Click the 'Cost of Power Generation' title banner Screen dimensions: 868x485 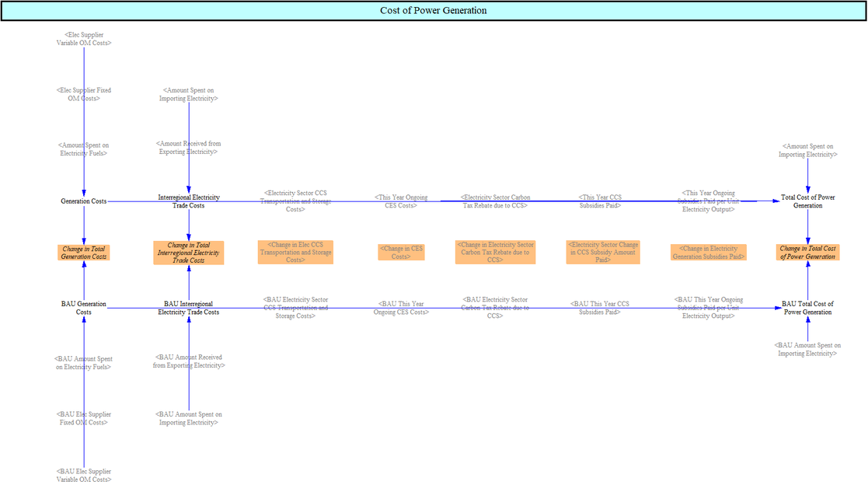[x=434, y=11]
